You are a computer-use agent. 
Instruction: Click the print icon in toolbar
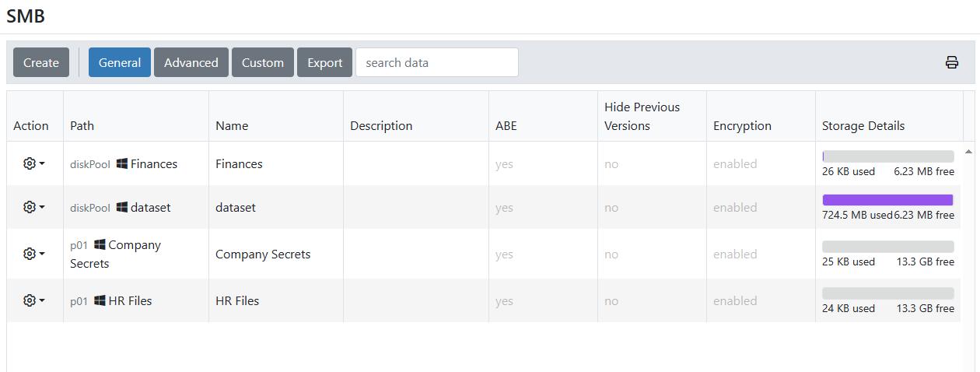pyautogui.click(x=951, y=63)
